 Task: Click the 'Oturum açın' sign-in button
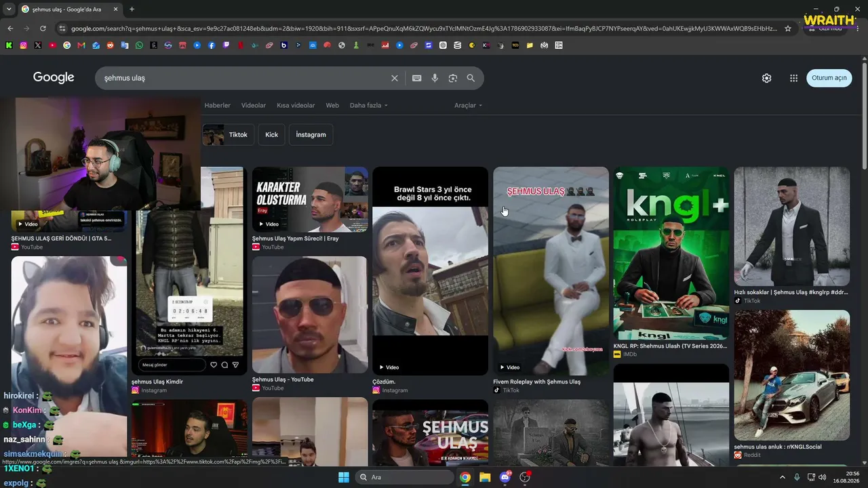[829, 78]
